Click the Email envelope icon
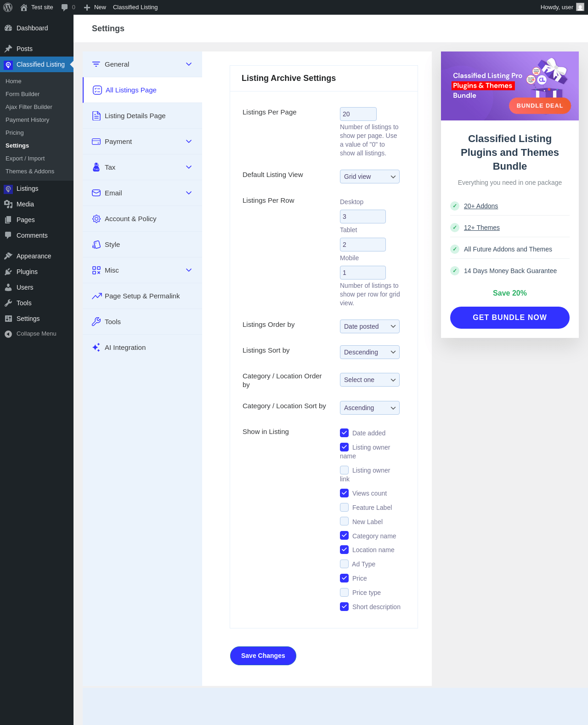Viewport: 588px width, 725px height. 96,193
